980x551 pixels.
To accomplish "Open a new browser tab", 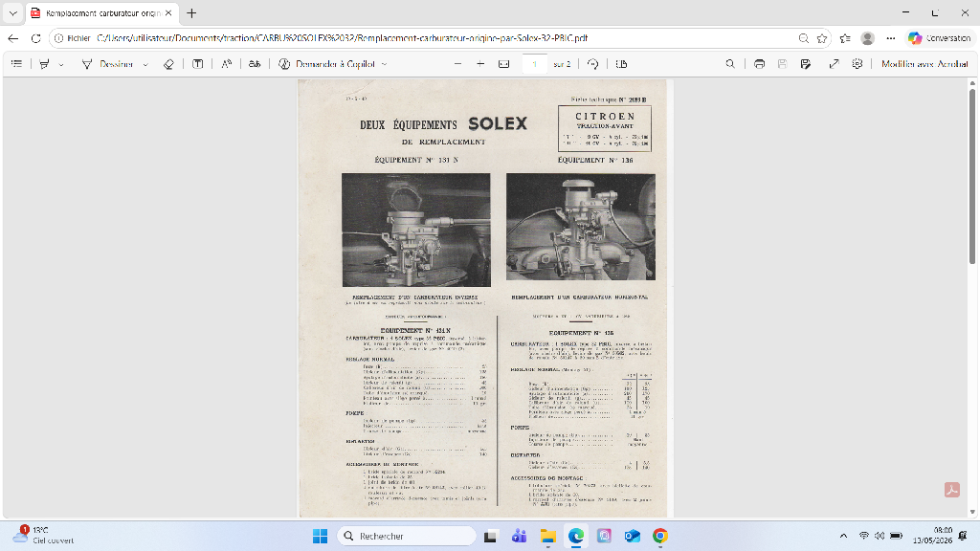I will (x=191, y=13).
